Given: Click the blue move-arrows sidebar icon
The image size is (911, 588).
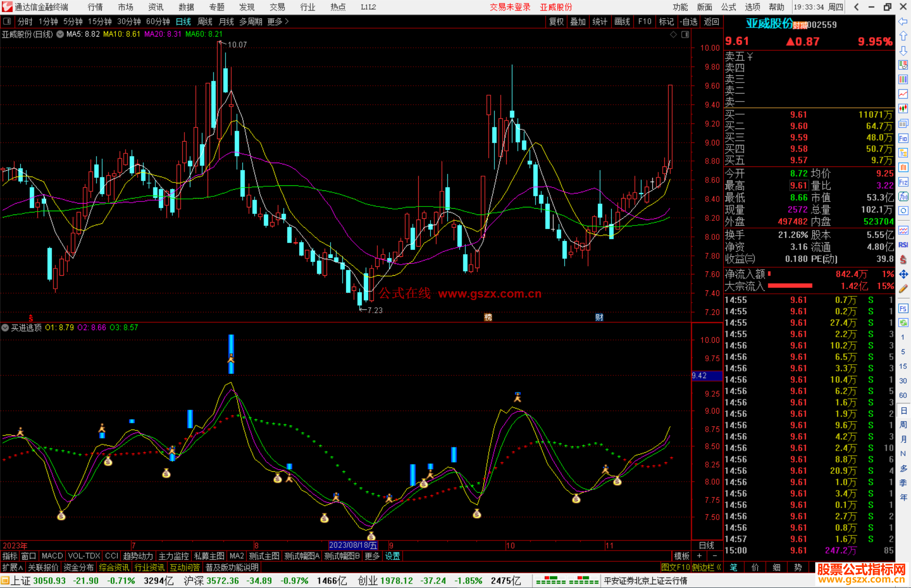Looking at the screenshot, I should click(x=903, y=274).
